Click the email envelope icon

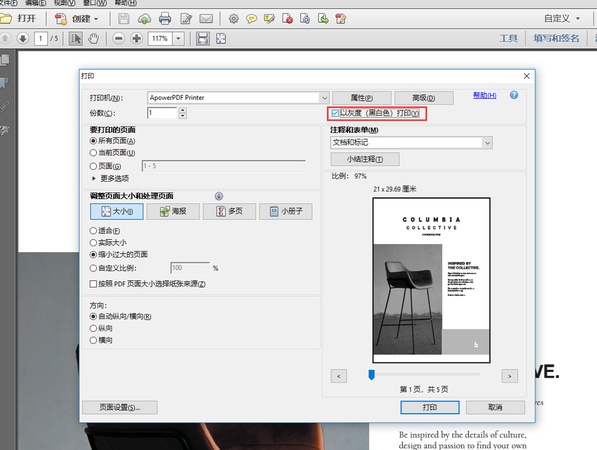(x=206, y=18)
